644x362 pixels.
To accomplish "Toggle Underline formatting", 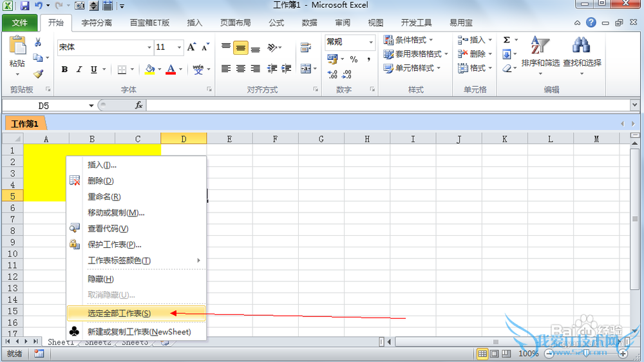I will tap(94, 70).
